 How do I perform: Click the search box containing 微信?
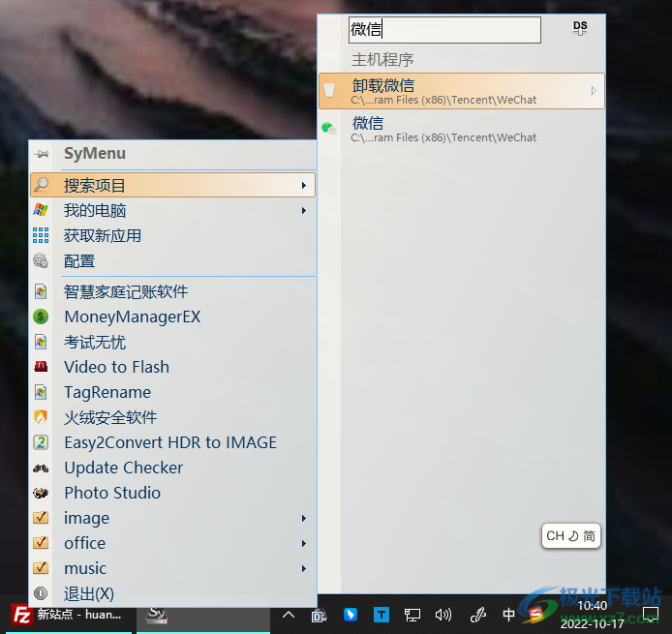pyautogui.click(x=444, y=30)
